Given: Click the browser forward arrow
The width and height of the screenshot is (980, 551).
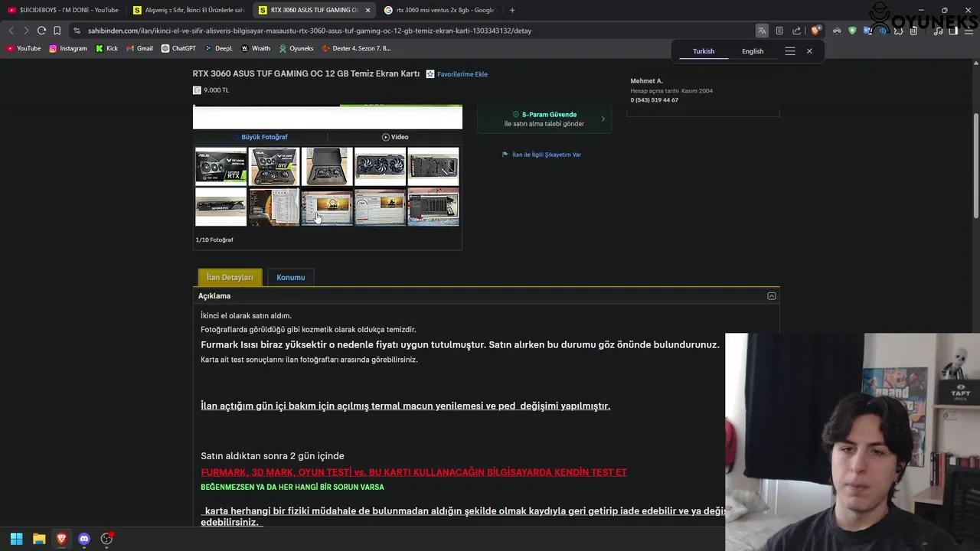Looking at the screenshot, I should click(x=26, y=31).
